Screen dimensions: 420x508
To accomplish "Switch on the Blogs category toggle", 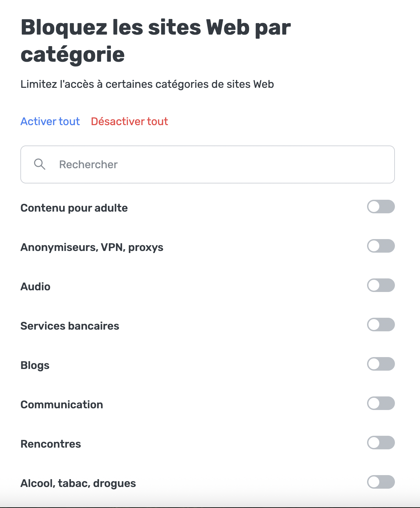I will pos(381,364).
